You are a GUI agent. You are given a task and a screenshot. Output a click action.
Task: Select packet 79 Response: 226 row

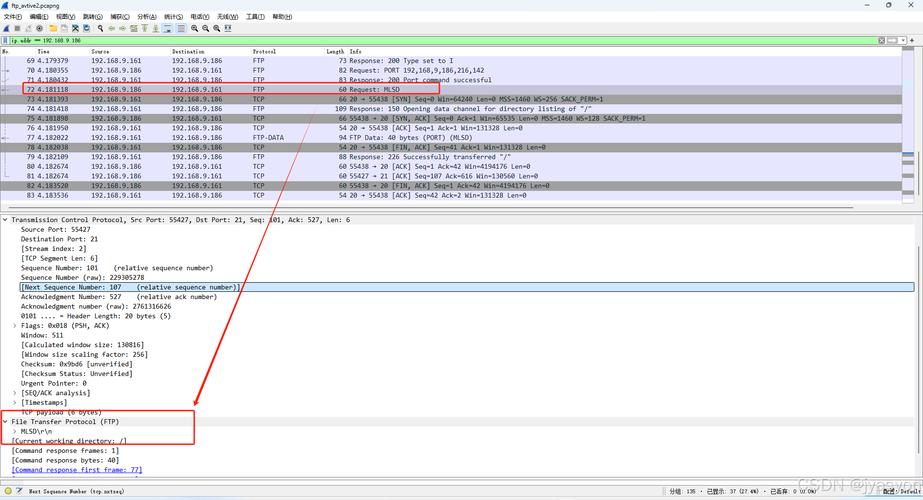[451, 157]
